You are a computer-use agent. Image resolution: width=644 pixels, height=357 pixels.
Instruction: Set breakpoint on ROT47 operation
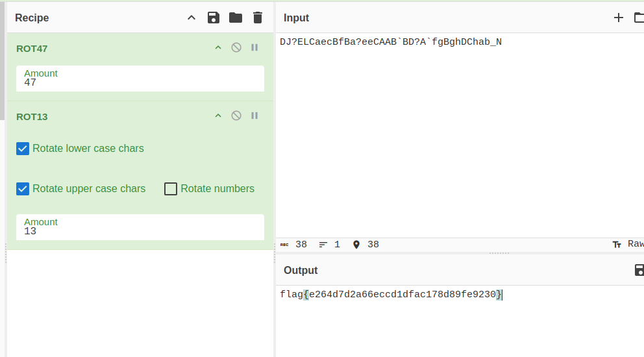(254, 47)
